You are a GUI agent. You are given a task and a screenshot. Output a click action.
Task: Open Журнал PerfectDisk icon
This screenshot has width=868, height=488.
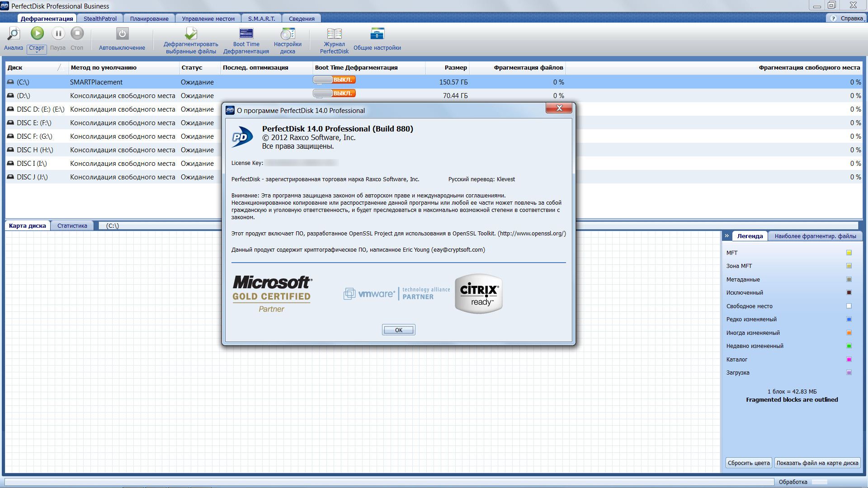click(334, 33)
